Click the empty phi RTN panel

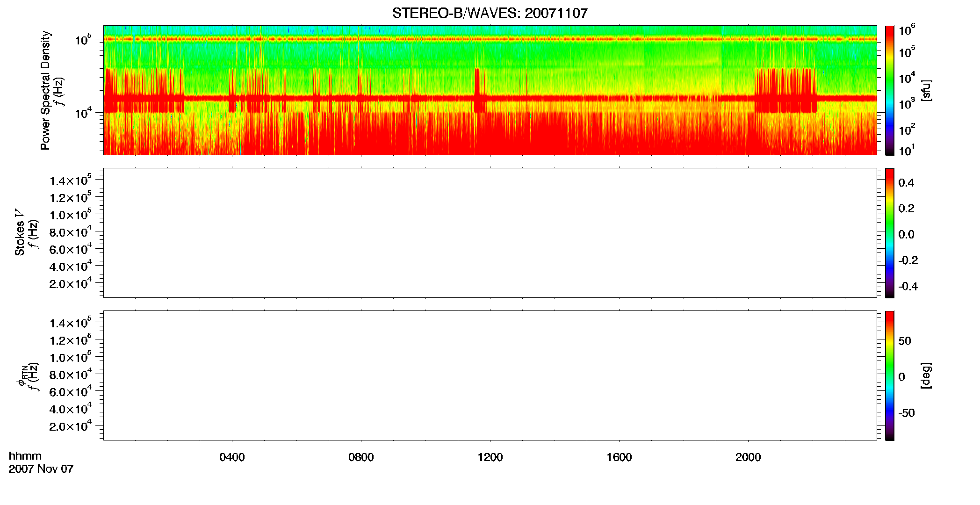[490, 375]
